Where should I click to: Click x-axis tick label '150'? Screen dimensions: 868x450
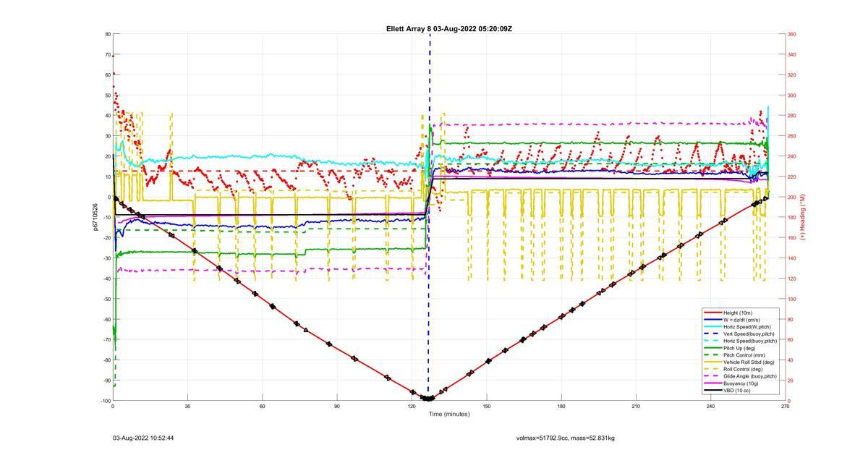[x=486, y=407]
